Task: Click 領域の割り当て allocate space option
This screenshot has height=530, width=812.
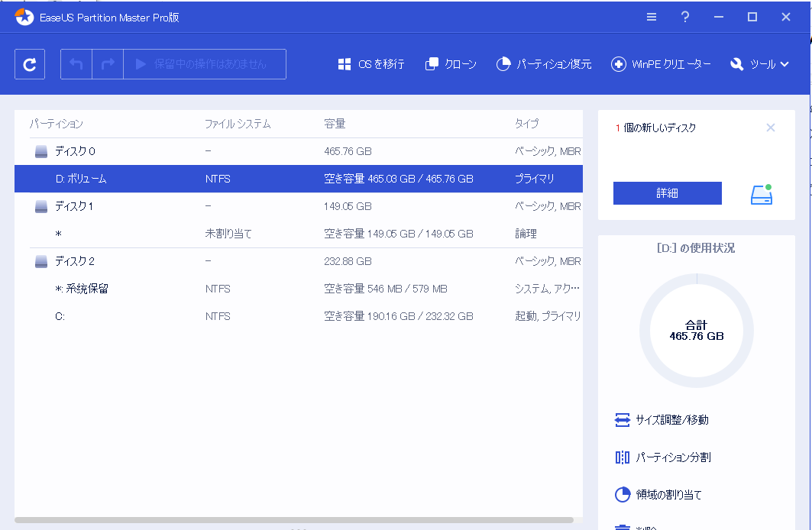Action: click(x=658, y=495)
